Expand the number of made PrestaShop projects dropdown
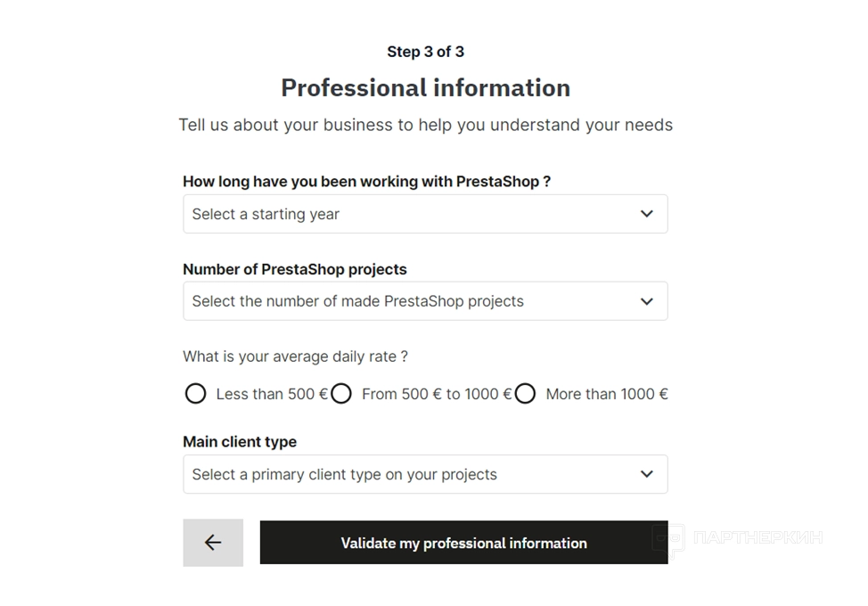Screen dimensions: 868x606 [x=410, y=301]
